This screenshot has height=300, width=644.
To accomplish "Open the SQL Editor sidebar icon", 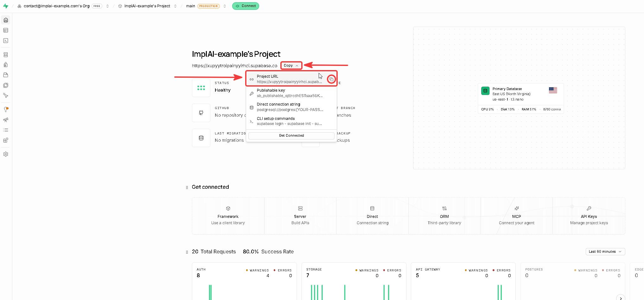I will click(x=6, y=41).
